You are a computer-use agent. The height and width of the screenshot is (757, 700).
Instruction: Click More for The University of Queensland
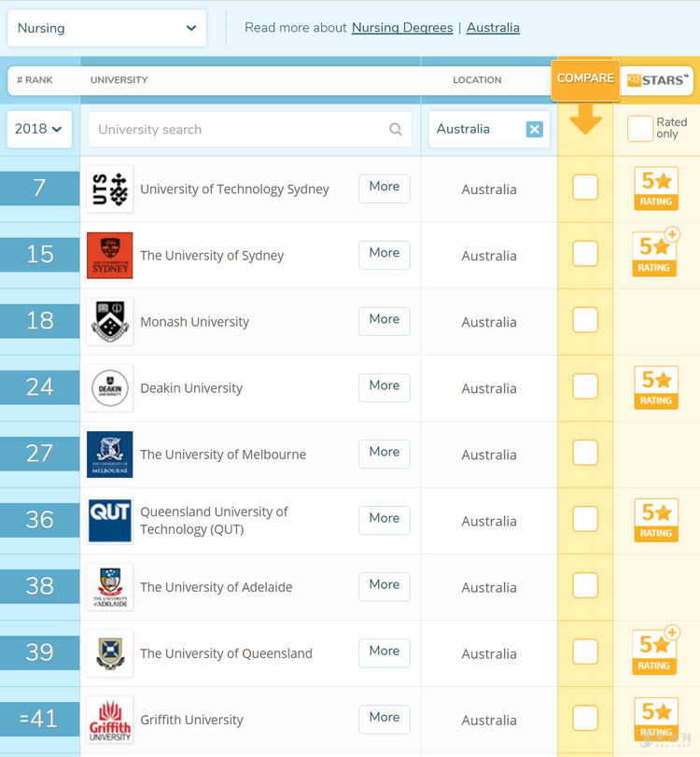click(x=385, y=652)
